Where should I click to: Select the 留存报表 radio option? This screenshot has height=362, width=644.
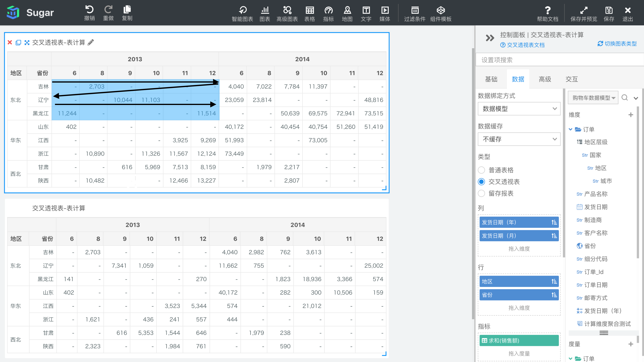tap(481, 194)
